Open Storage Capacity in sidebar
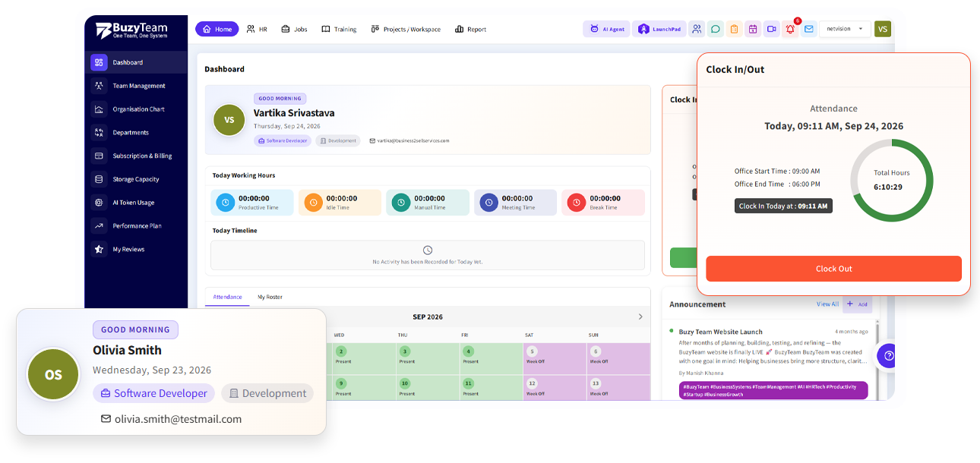Image resolution: width=980 pixels, height=463 pixels. click(x=136, y=179)
